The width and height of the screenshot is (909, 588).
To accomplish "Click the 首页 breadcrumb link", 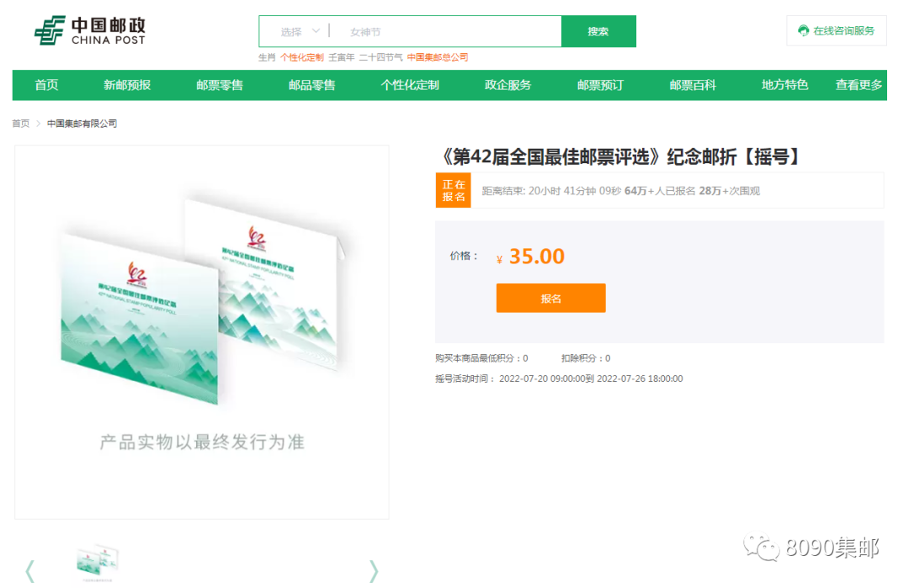I will coord(20,124).
